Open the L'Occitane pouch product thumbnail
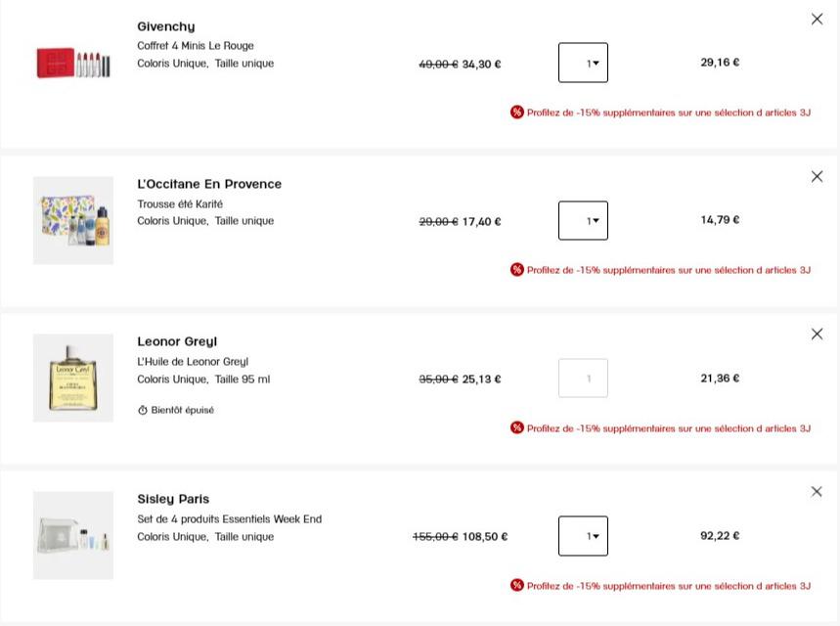This screenshot has width=840, height=626. (x=73, y=220)
